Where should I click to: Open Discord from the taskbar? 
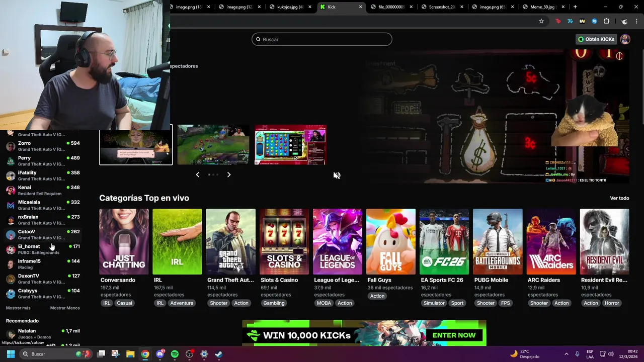[x=160, y=354]
